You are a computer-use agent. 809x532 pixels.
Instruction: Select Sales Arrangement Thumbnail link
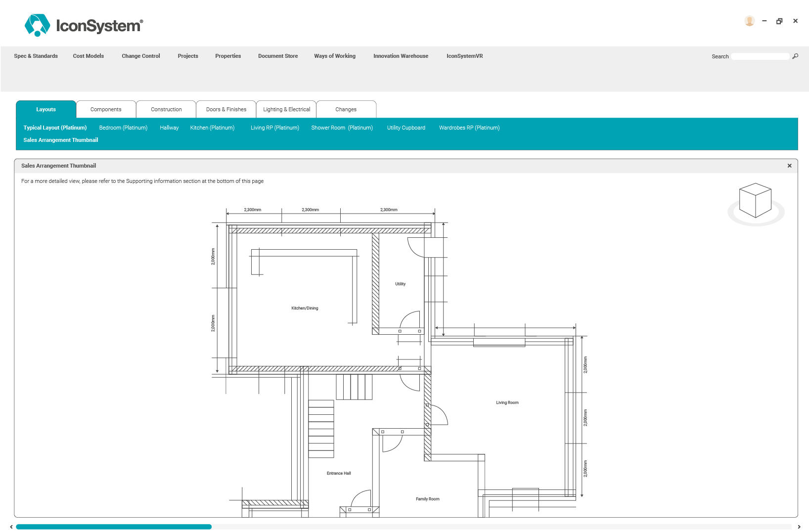point(61,140)
